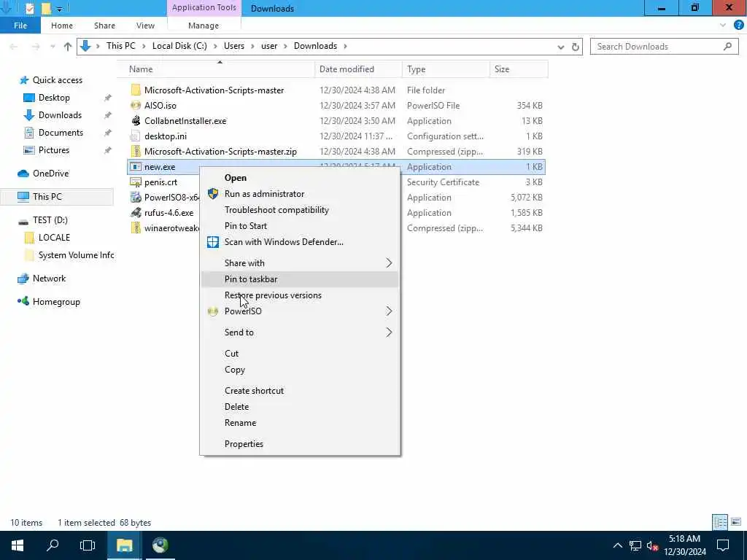Click the Microsoft-Activation-Scripts-master folder icon

click(x=136, y=90)
